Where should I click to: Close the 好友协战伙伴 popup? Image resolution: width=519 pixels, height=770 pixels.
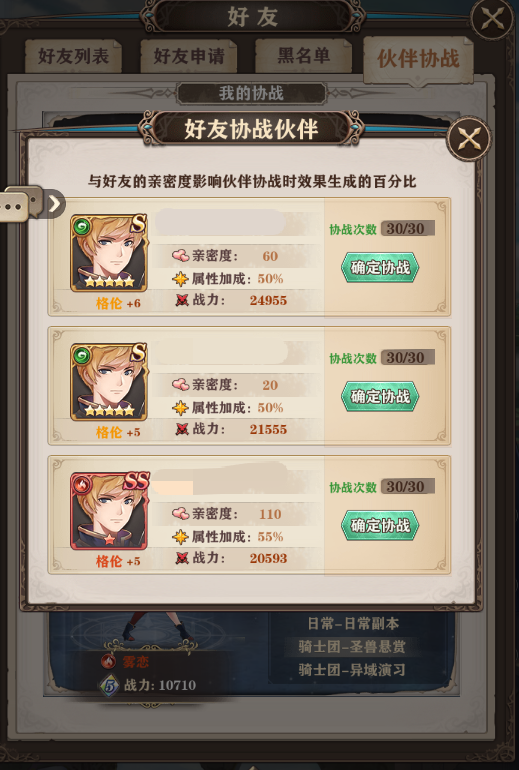click(469, 139)
